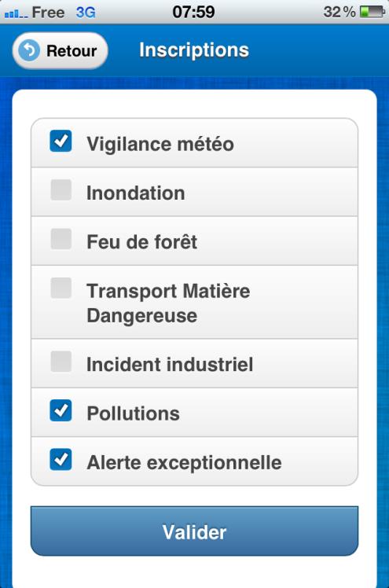The image size is (389, 588).
Task: Tap the Inscriptions page title
Action: (x=194, y=50)
